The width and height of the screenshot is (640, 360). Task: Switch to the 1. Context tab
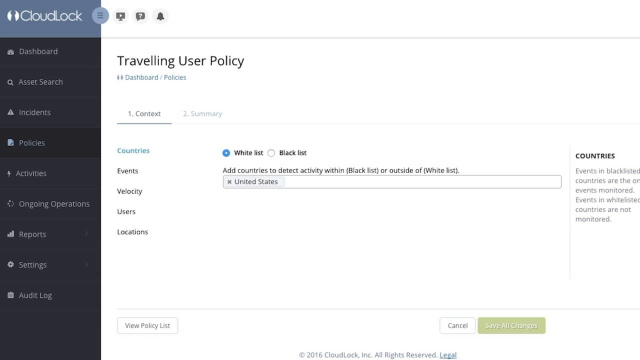click(x=144, y=114)
